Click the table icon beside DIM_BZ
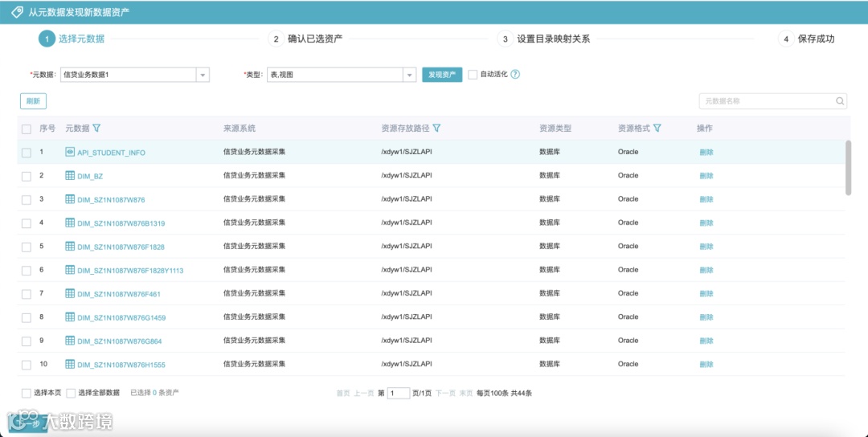 pyautogui.click(x=70, y=175)
